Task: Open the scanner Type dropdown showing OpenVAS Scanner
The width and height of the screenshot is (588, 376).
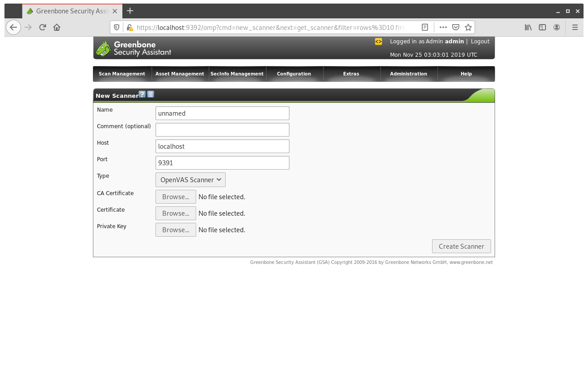Action: click(190, 180)
